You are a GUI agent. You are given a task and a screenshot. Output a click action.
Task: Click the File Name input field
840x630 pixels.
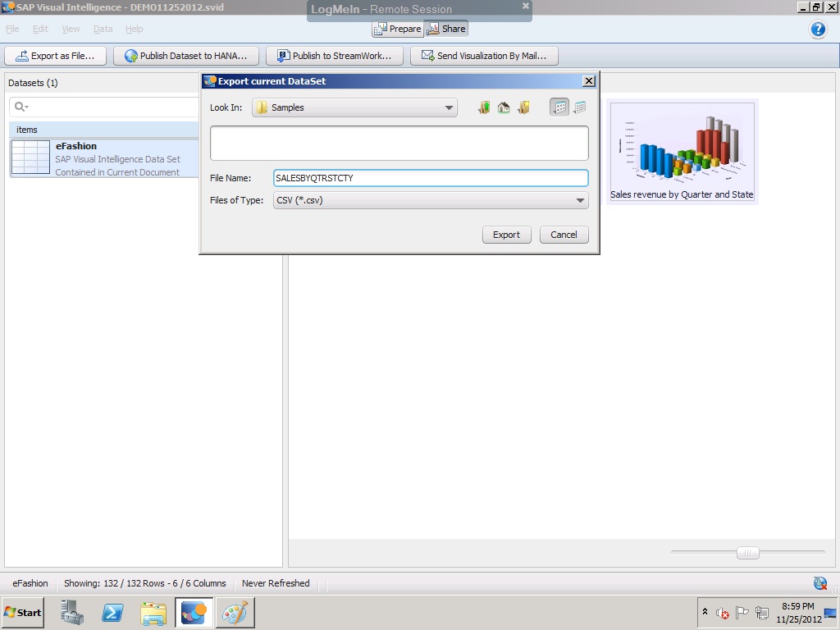point(431,178)
